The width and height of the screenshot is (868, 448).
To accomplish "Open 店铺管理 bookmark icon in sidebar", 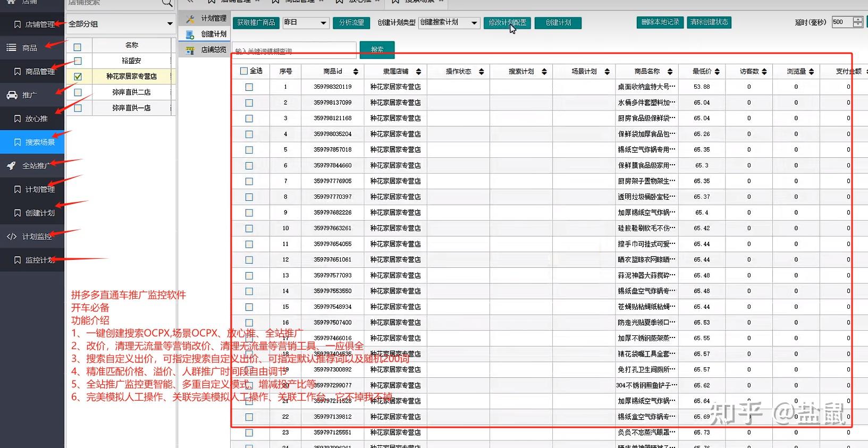I will click(x=18, y=24).
